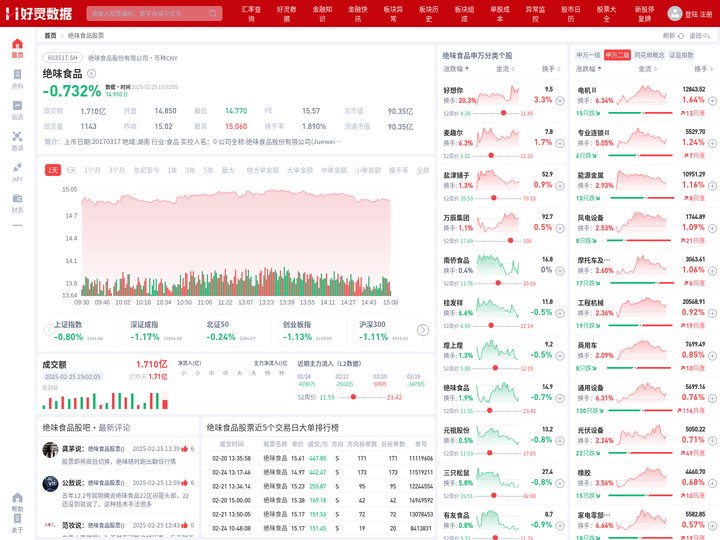This screenshot has height=540, width=720.
Task: Click next arrow on index carousel
Action: click(x=423, y=330)
